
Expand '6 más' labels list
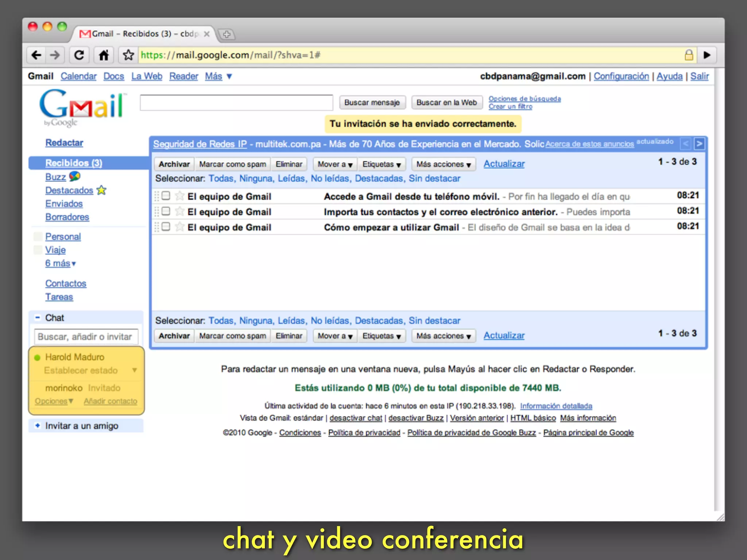(x=61, y=263)
